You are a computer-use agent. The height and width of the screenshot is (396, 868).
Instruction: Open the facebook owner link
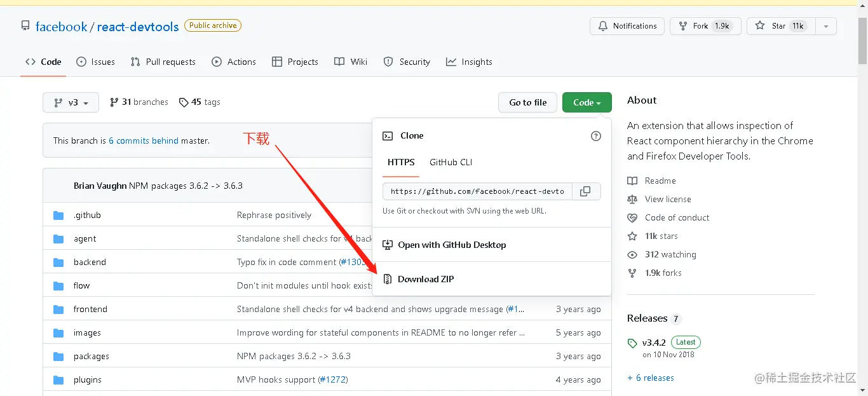[62, 27]
